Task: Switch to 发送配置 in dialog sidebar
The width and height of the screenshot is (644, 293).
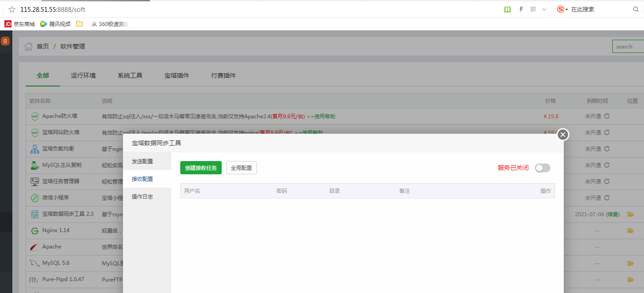Action: coord(147,161)
